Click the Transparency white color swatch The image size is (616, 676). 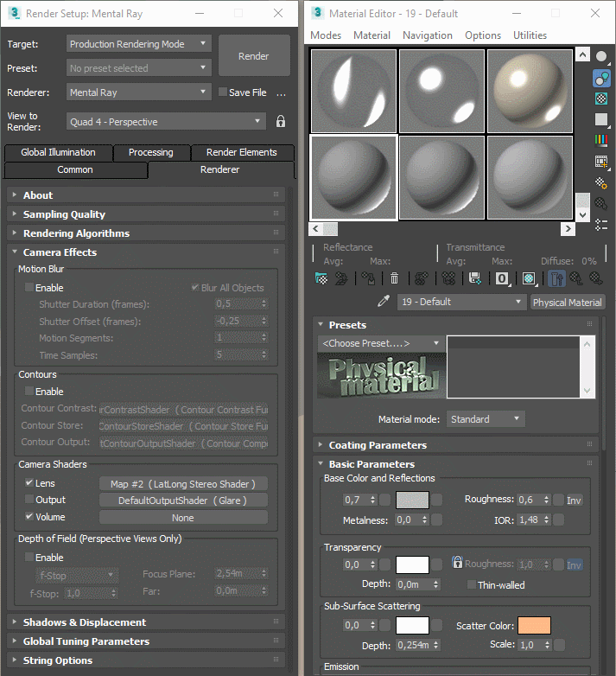click(x=412, y=564)
